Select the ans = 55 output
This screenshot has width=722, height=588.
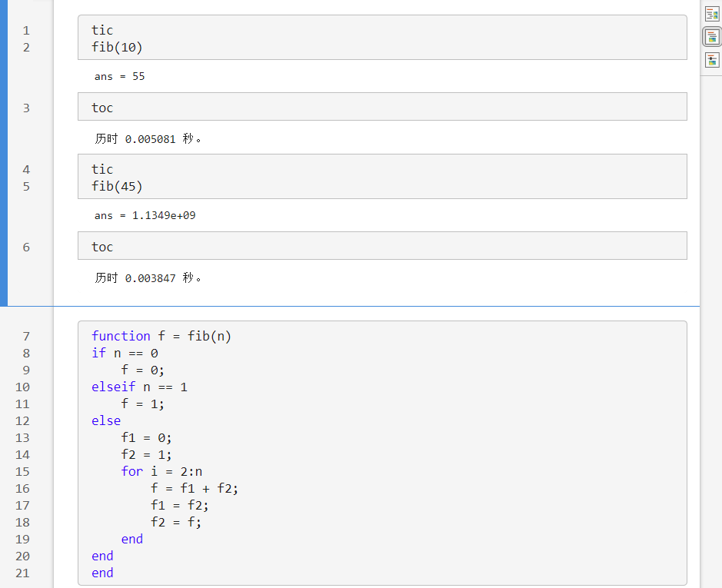[x=120, y=76]
